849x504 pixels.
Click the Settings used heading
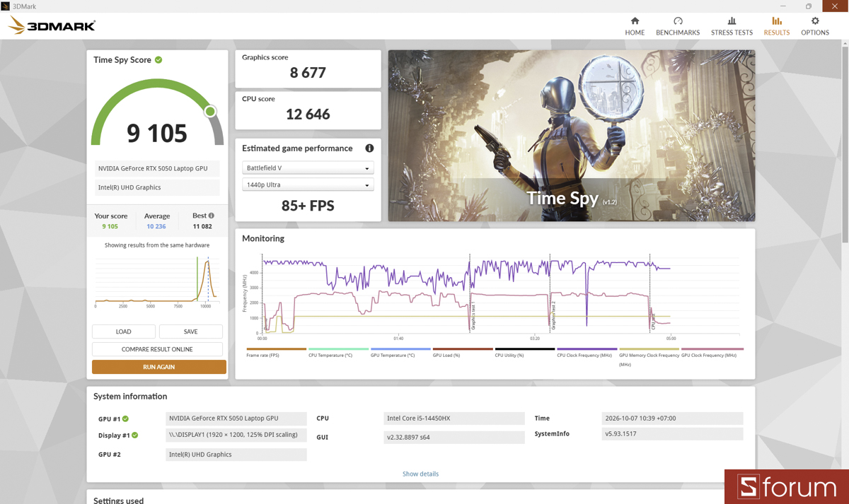coord(119,500)
